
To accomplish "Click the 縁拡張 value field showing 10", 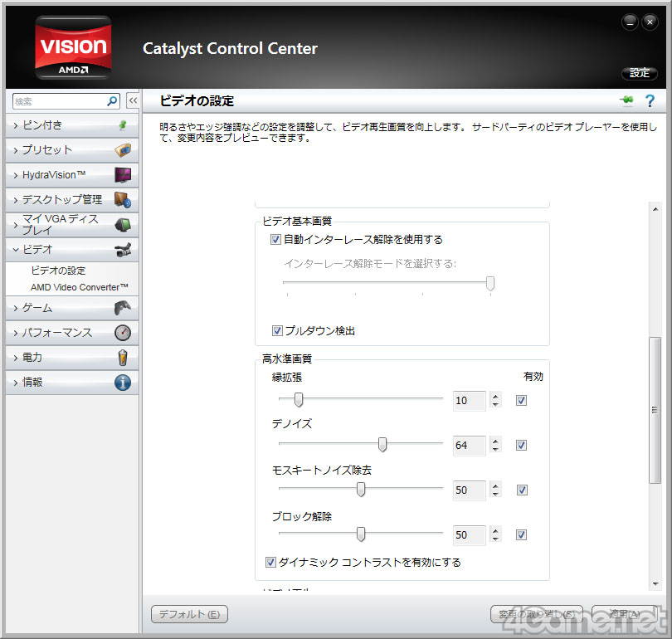I will (x=470, y=401).
